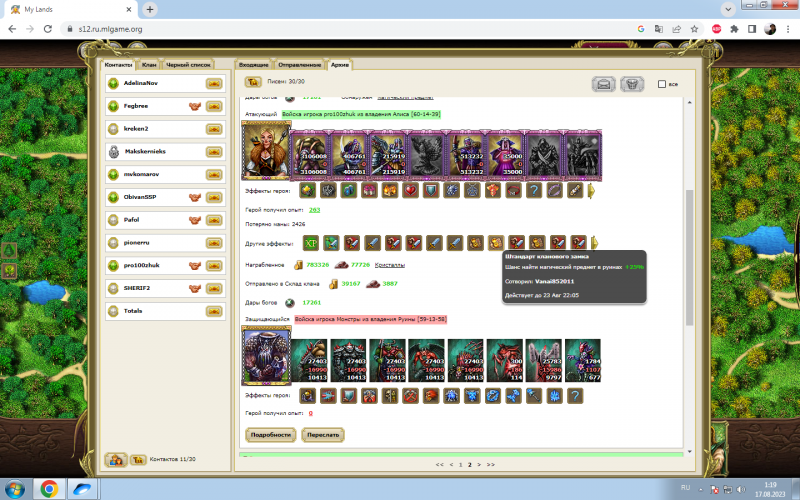800x500 pixels.
Task: Click the handshake icon next to pro100zhuk
Action: point(195,265)
